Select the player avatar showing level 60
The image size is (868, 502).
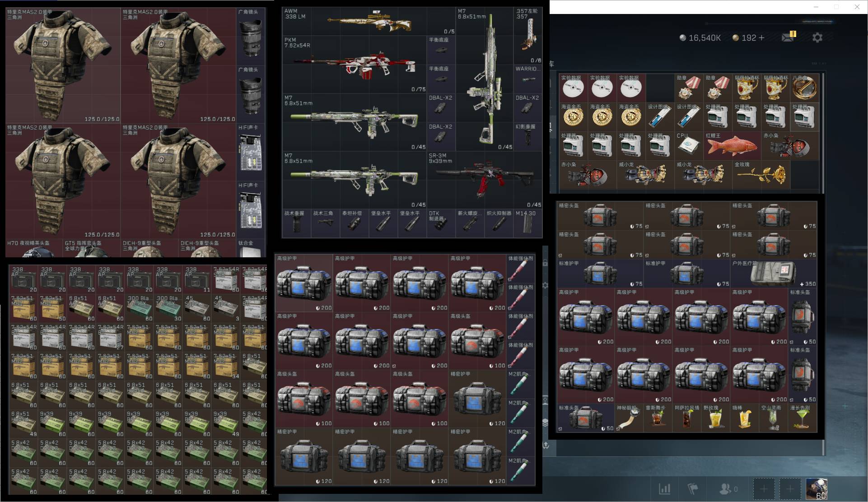coord(817,489)
